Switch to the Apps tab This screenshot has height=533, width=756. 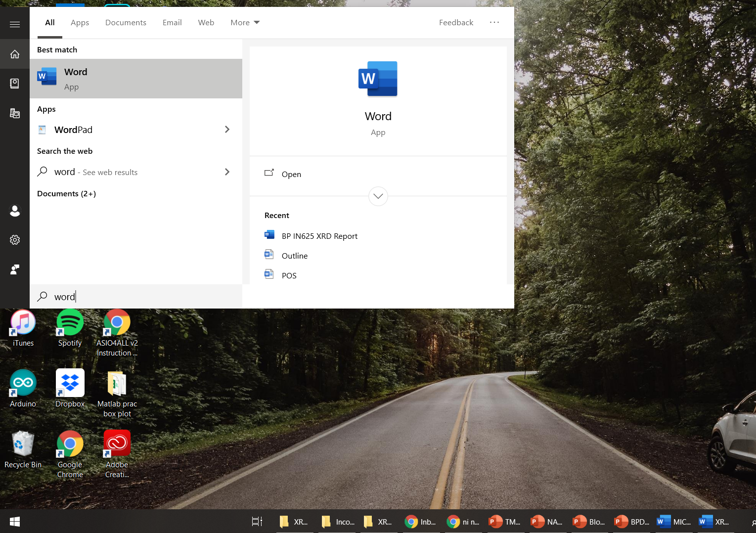80,22
